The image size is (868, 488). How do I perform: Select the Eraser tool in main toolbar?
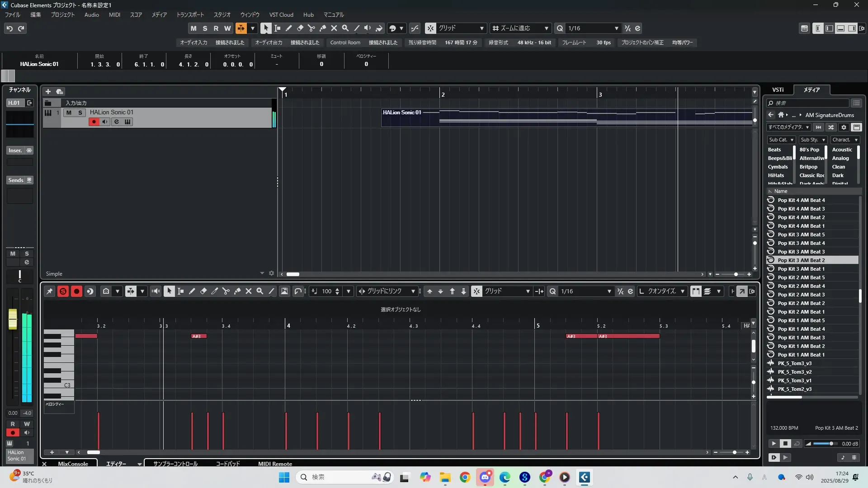[300, 28]
